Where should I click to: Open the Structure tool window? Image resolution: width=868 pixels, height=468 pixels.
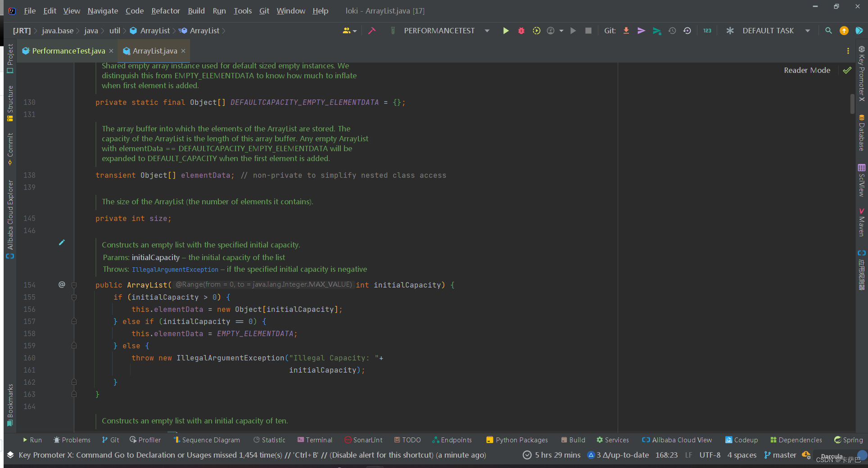click(x=10, y=103)
